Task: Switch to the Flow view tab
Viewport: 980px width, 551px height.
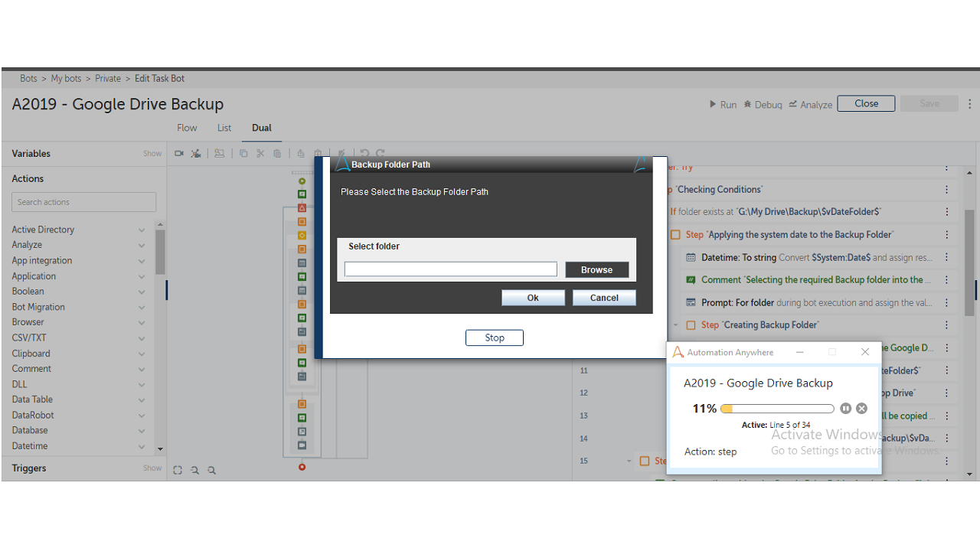Action: [x=187, y=128]
